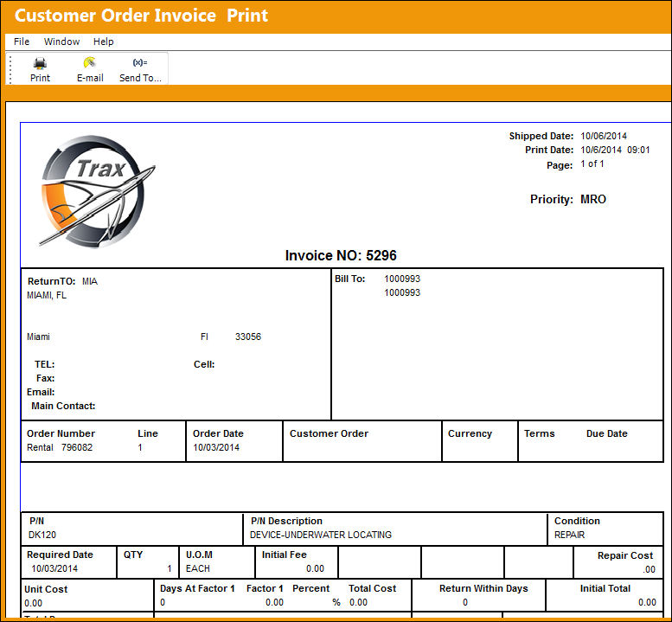The height and width of the screenshot is (622, 672).
Task: Click the P/N value DK120
Action: [42, 535]
